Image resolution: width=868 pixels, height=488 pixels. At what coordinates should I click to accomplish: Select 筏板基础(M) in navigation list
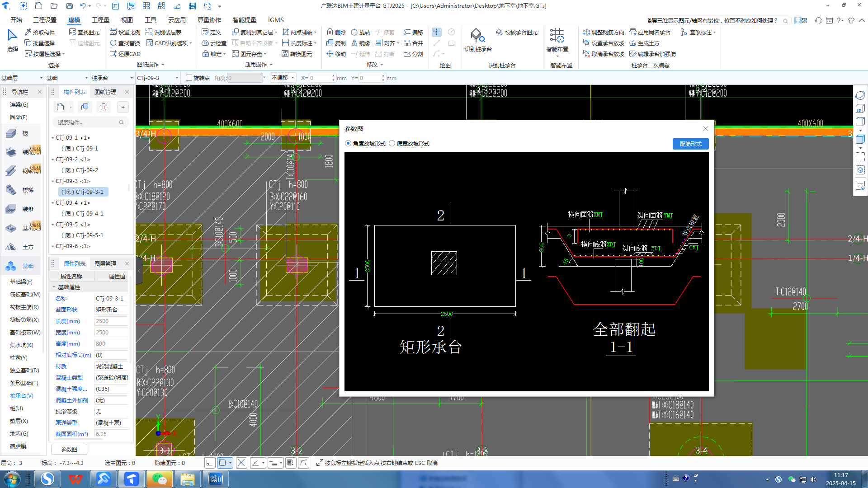(25, 294)
